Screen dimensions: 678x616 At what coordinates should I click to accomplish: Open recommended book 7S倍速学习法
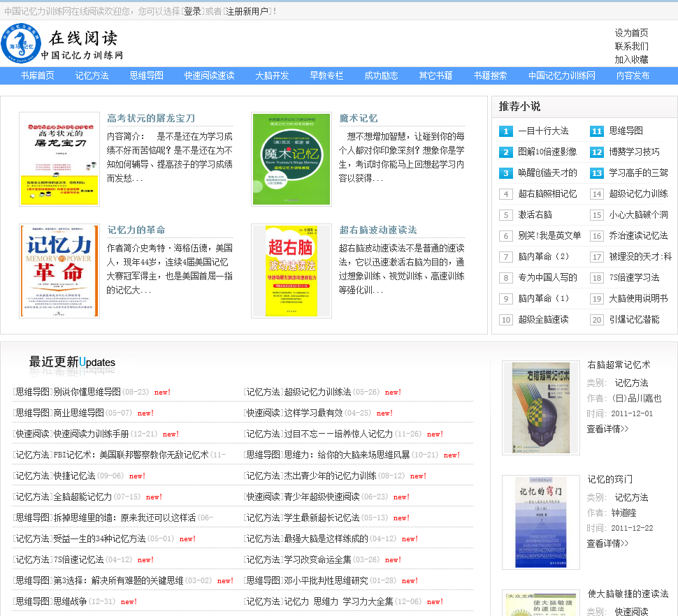pos(634,277)
